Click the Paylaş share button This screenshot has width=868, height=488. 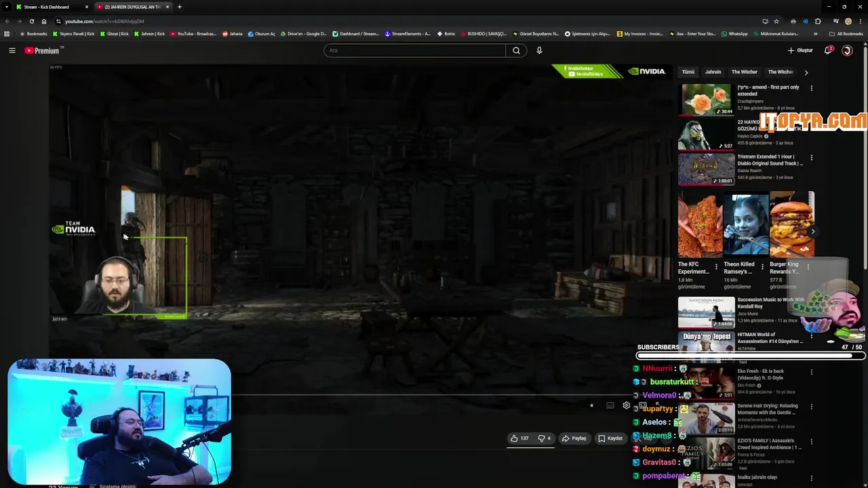[x=574, y=439]
